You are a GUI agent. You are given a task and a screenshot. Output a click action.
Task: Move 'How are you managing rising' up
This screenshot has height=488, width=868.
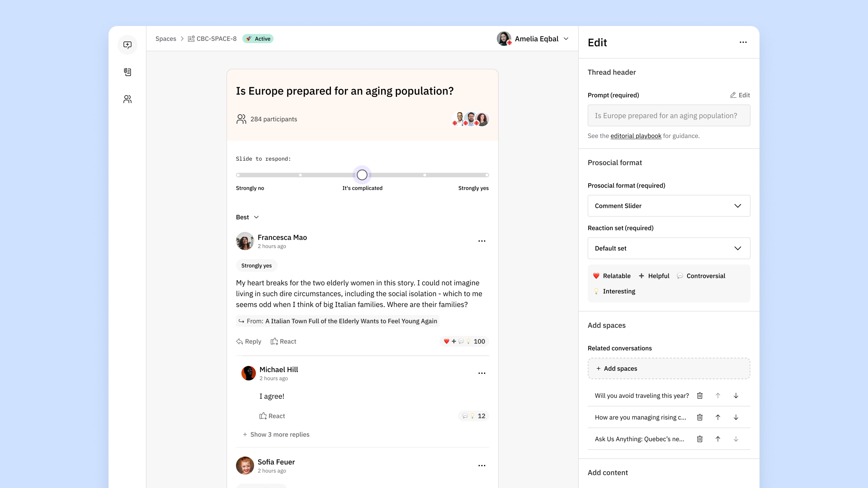coord(718,417)
